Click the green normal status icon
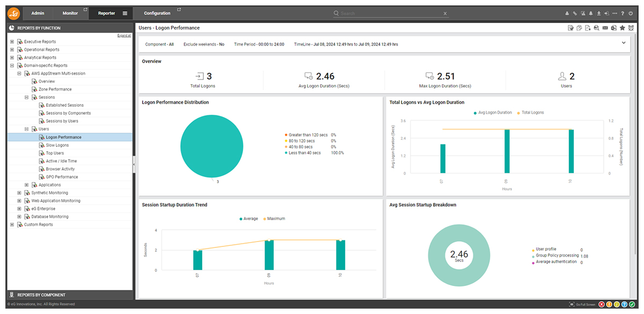 [632, 304]
